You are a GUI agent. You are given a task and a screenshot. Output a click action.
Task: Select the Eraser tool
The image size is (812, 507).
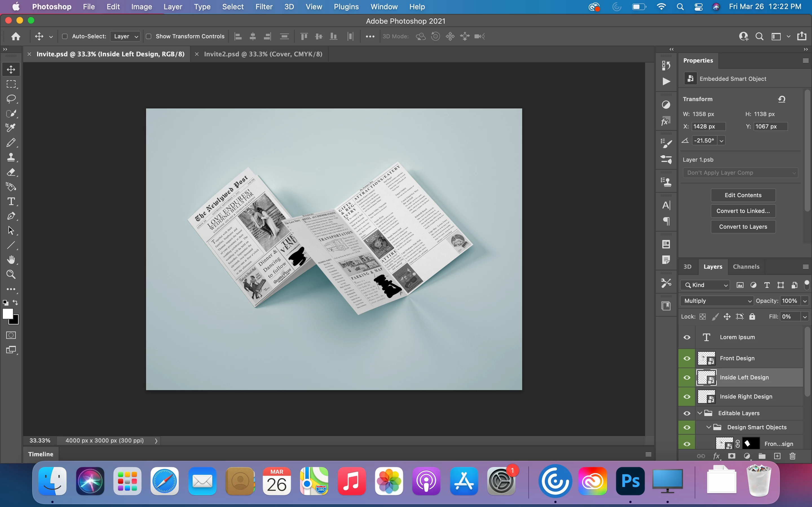point(11,172)
